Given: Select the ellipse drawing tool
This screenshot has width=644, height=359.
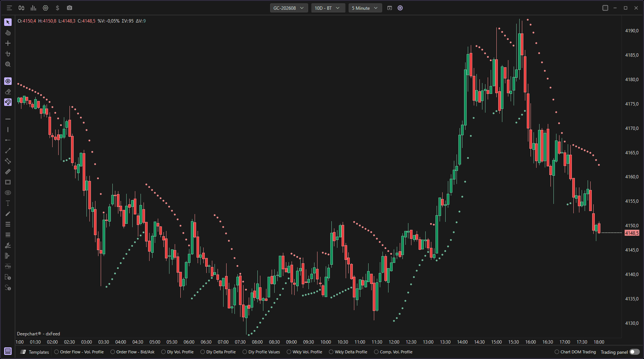Looking at the screenshot, I should [8, 193].
